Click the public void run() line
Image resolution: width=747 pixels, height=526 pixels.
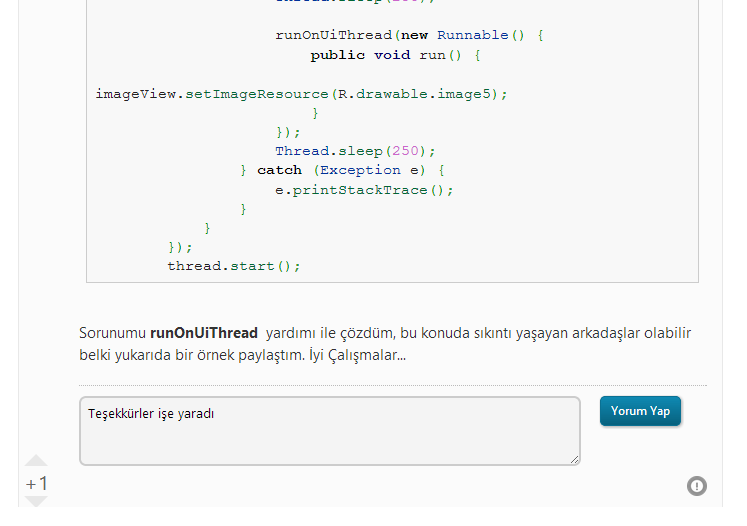(395, 55)
